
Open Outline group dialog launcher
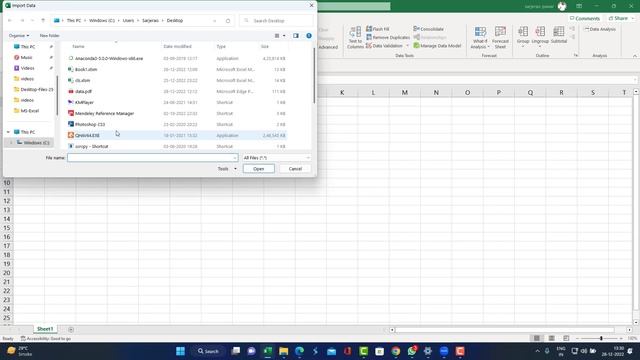coord(576,56)
